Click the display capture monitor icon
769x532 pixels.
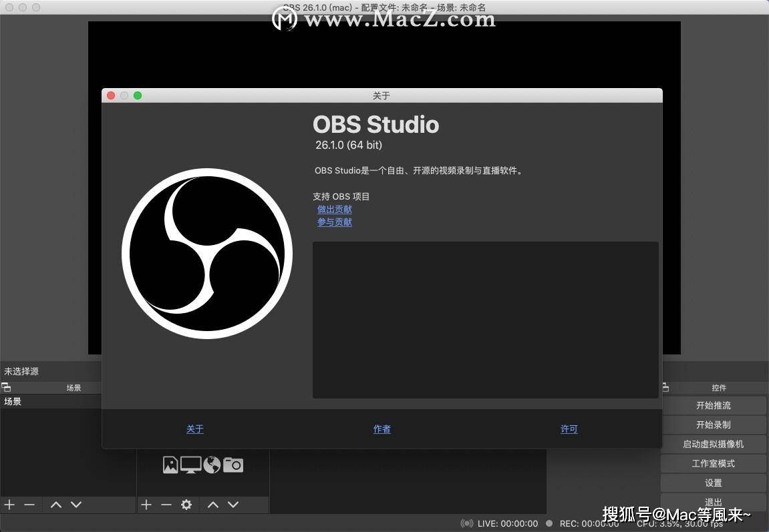[191, 465]
